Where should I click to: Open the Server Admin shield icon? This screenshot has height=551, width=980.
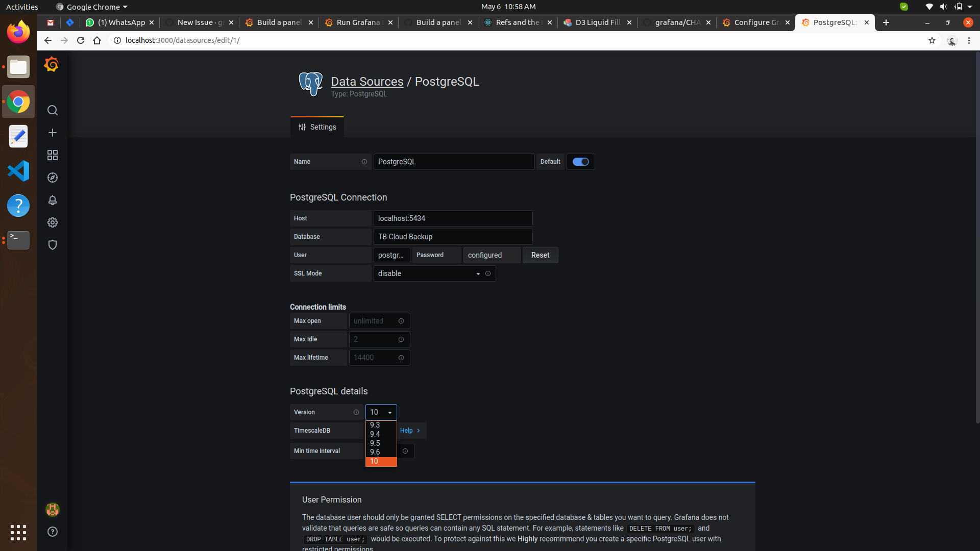pos(52,245)
